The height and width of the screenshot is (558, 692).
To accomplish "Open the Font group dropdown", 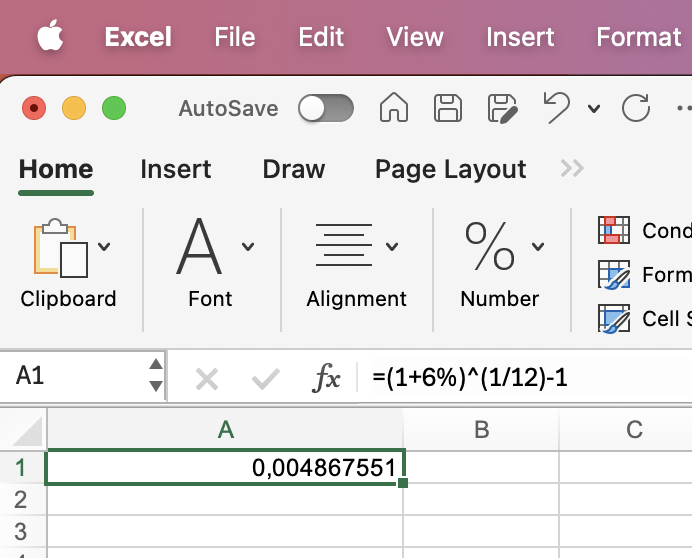I will (248, 247).
